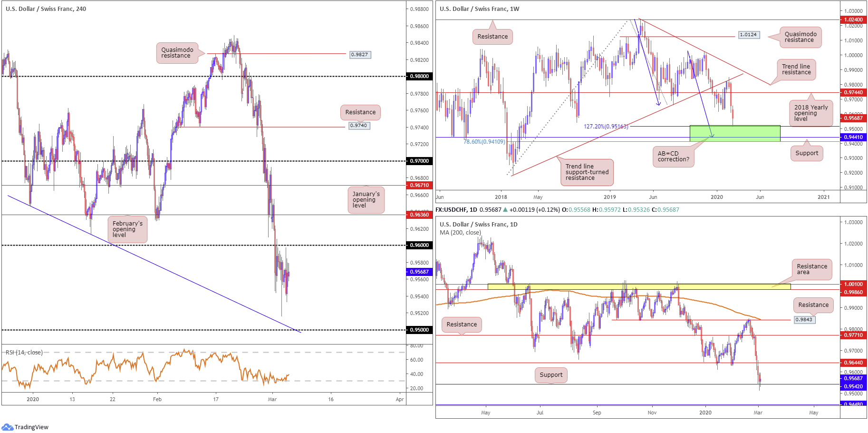Viewport: 868px width, 433px height.
Task: Select the Resistance callout on 240 chart
Action: [x=360, y=112]
